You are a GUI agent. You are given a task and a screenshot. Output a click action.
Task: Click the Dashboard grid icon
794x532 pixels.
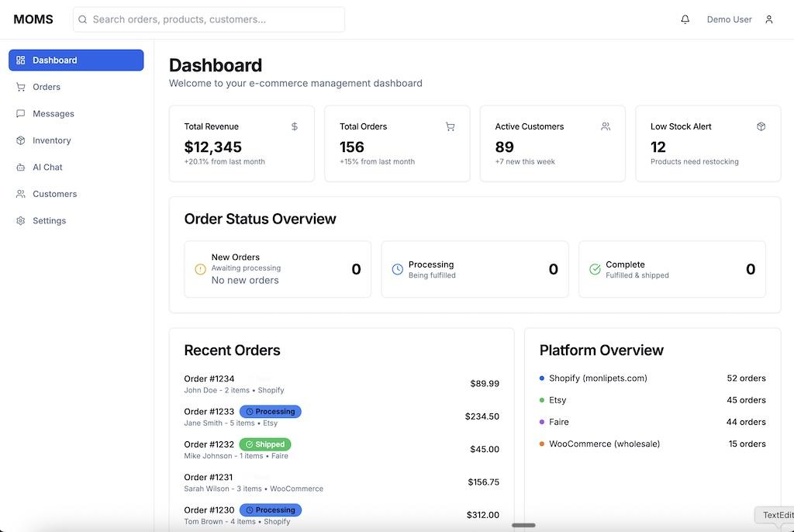click(x=21, y=60)
